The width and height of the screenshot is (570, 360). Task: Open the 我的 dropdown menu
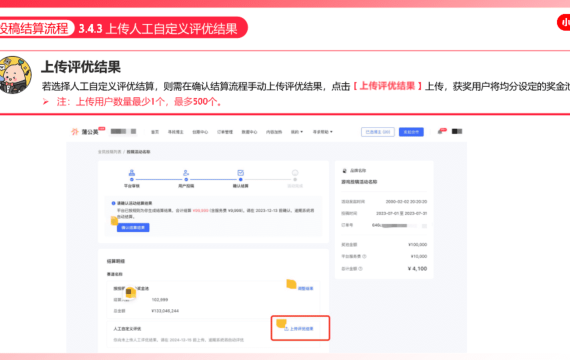click(297, 132)
